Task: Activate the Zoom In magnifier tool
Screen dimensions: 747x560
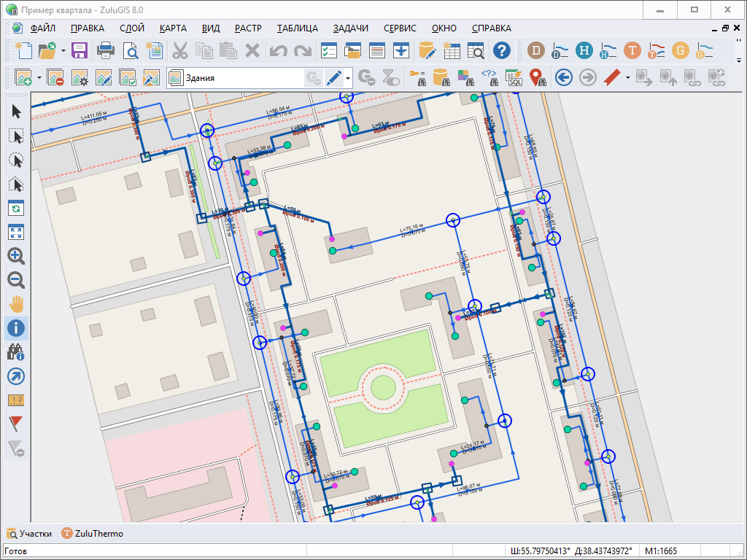Action: click(x=16, y=256)
